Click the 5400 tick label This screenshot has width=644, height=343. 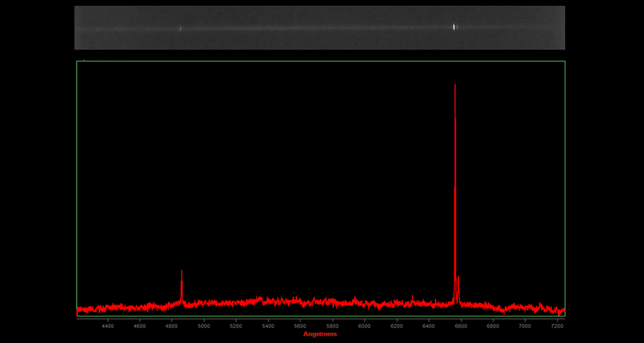pos(268,326)
